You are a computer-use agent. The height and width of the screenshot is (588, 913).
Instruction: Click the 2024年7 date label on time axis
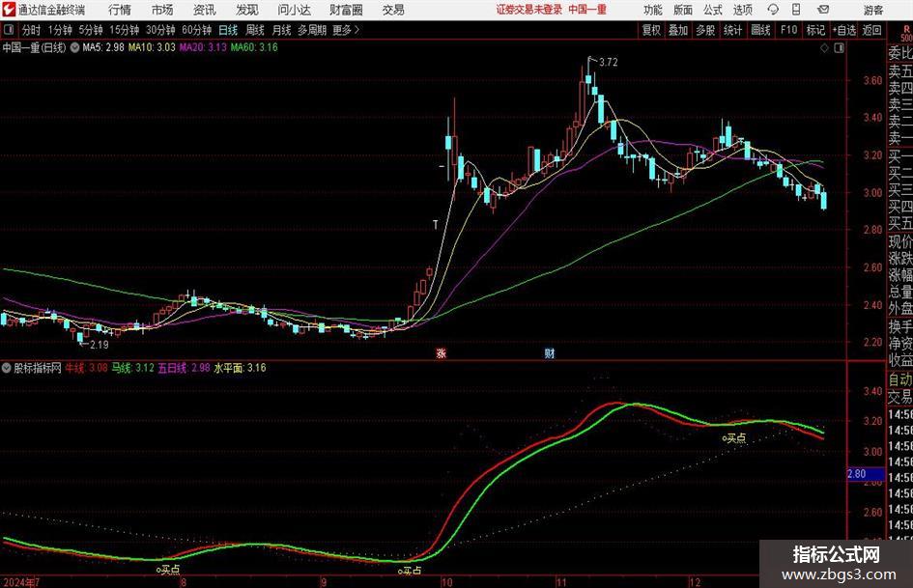pos(21,582)
